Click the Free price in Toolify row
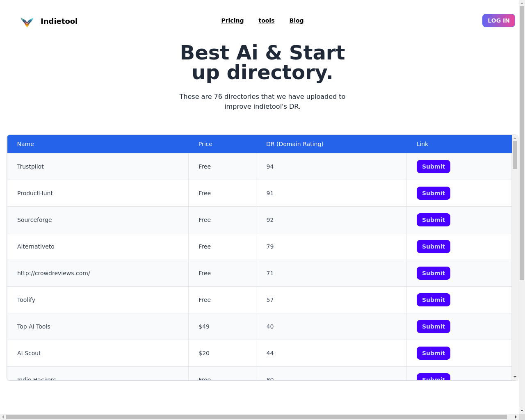 [x=205, y=300]
